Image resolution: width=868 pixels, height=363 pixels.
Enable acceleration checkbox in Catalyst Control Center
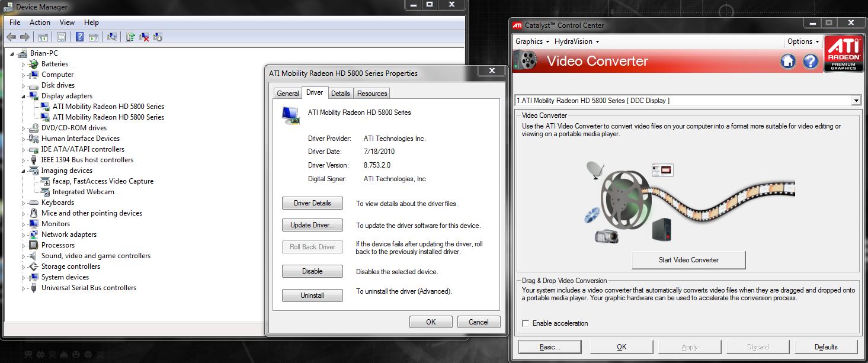(526, 323)
